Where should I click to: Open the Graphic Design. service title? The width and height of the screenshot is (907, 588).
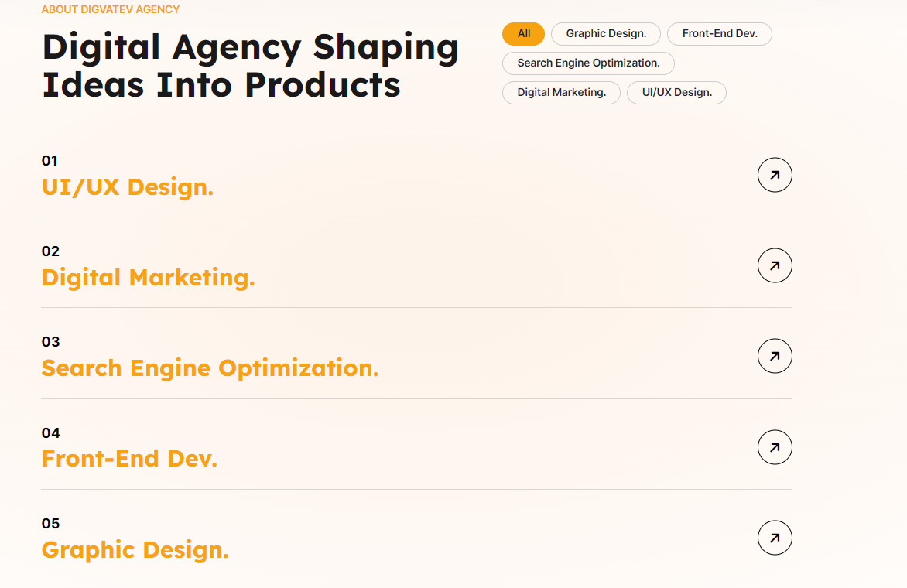point(135,550)
